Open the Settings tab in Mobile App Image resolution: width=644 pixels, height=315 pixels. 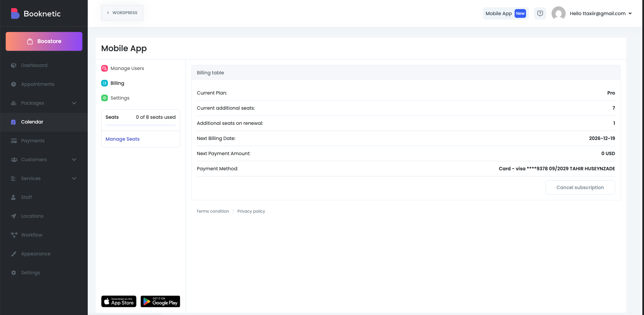point(120,98)
